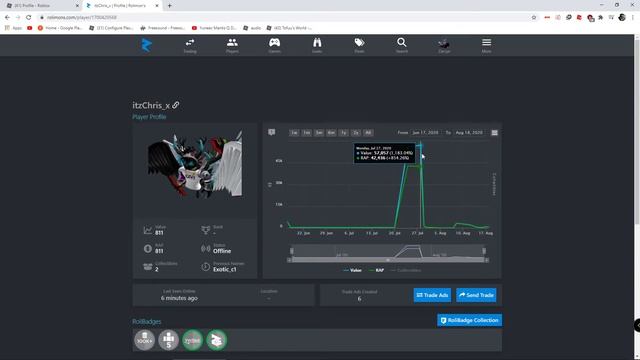Click the From date field Jun 17, 2020
This screenshot has width=640, height=360.
coord(425,133)
